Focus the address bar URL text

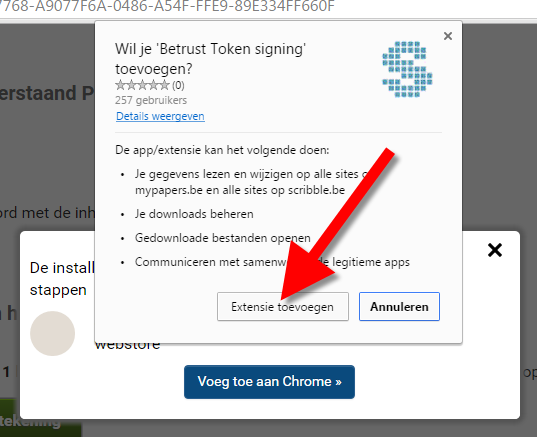point(168,6)
